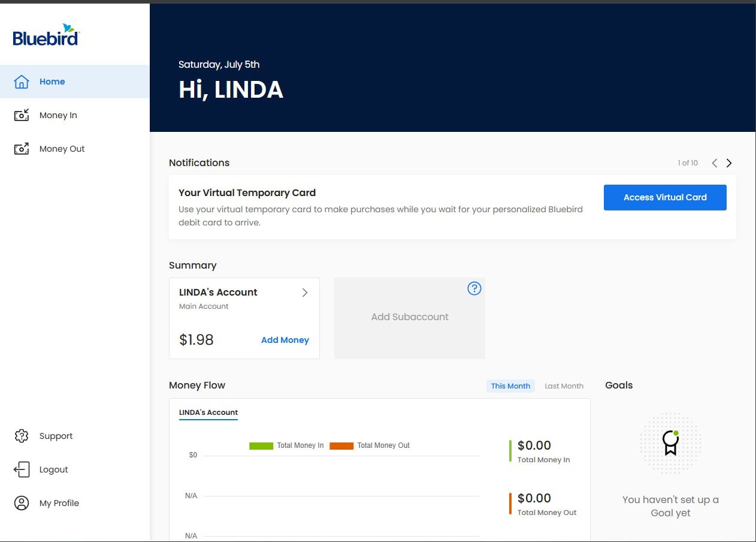
Task: Expand LINDA's Account details chevron
Action: (305, 293)
